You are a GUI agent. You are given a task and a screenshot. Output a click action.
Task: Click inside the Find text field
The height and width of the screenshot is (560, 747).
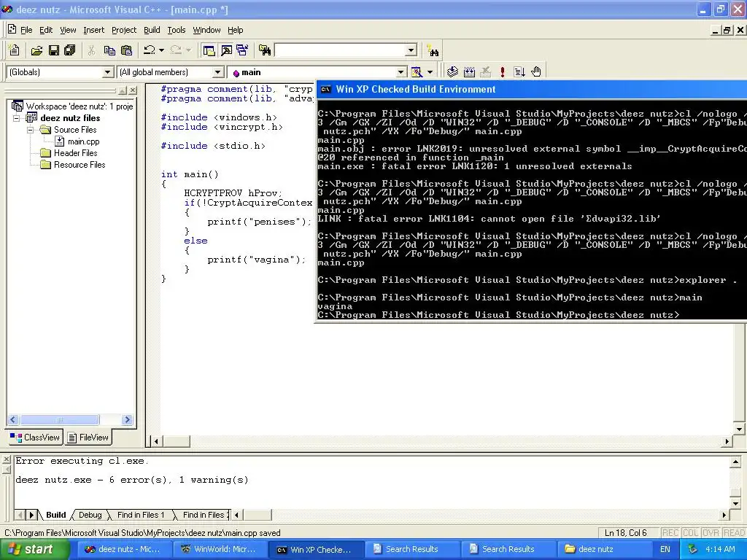(340, 50)
